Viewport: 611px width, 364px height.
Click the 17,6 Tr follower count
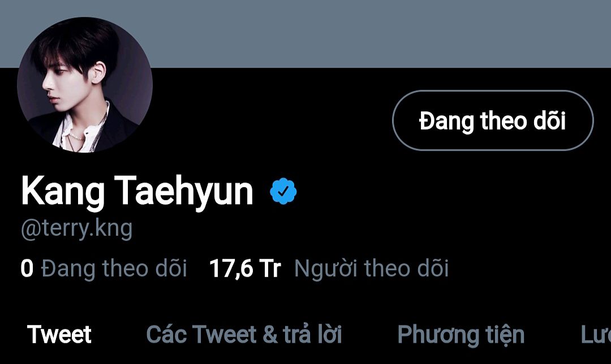(245, 268)
